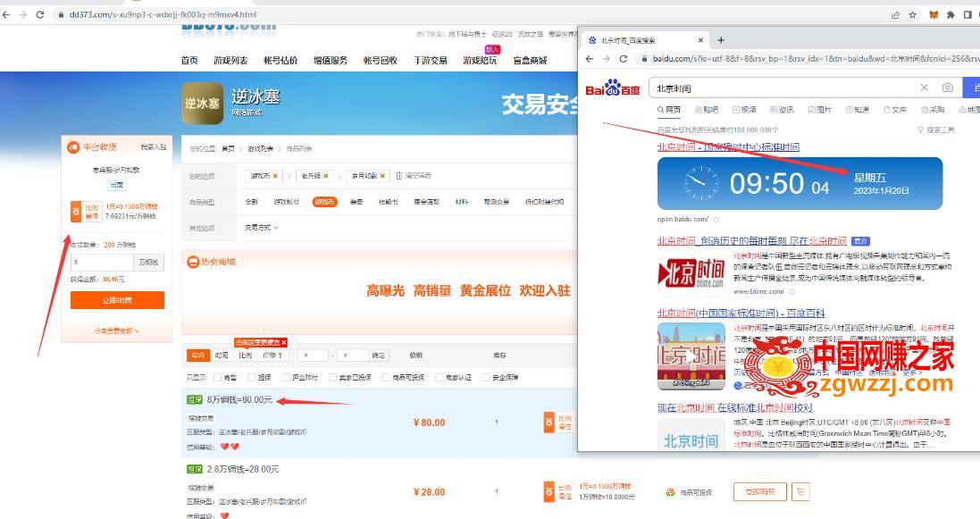980x519 pixels.
Task: Tick the 商品可投保 checkbox
Action: [x=386, y=378]
